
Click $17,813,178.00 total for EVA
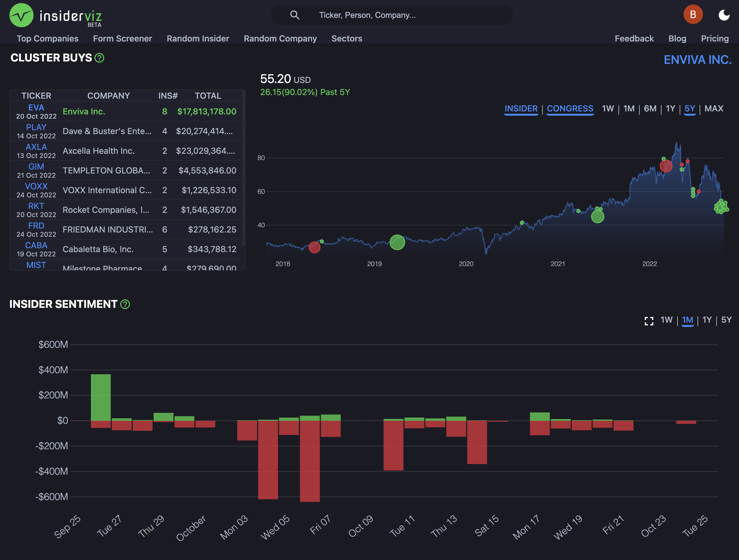[207, 111]
